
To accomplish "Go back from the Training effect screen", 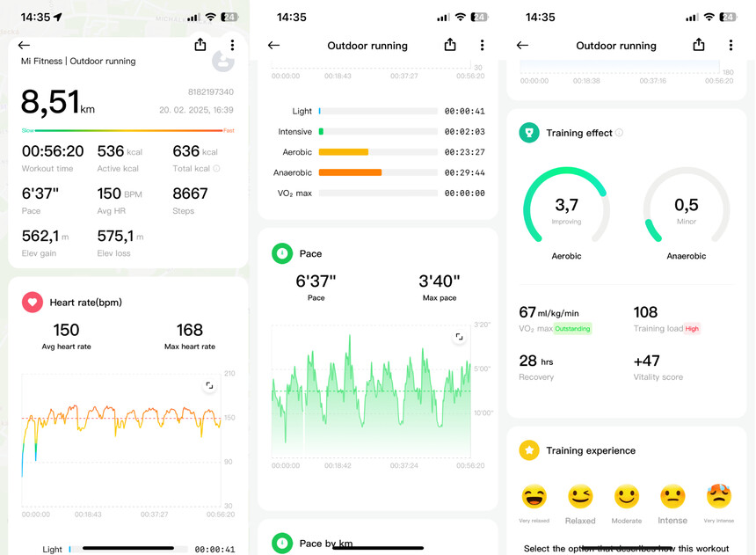I will click(x=522, y=45).
